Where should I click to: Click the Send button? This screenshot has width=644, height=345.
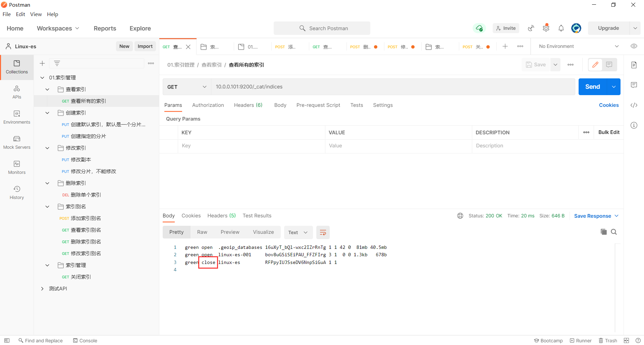pos(593,87)
